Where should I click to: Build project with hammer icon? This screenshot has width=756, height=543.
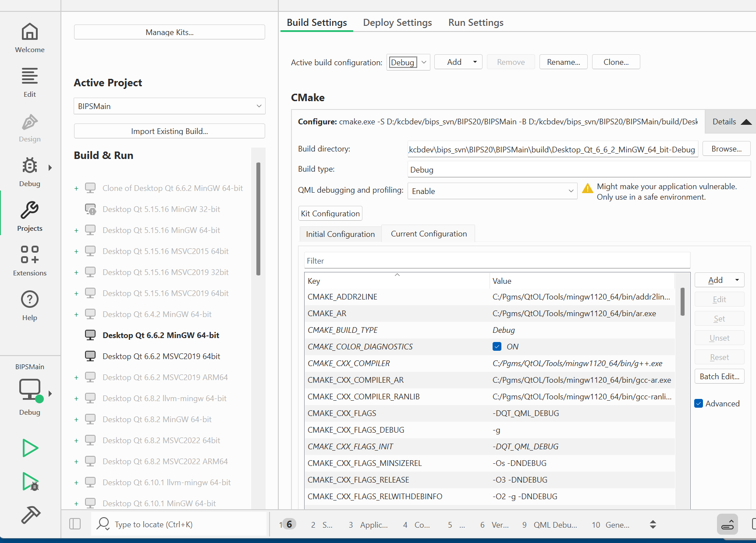pyautogui.click(x=30, y=515)
